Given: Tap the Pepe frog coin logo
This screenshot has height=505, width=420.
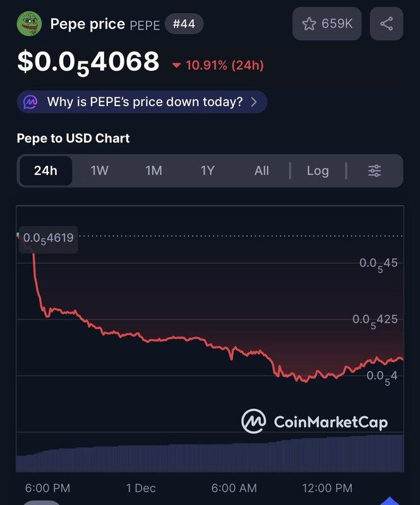Looking at the screenshot, I should [x=29, y=25].
